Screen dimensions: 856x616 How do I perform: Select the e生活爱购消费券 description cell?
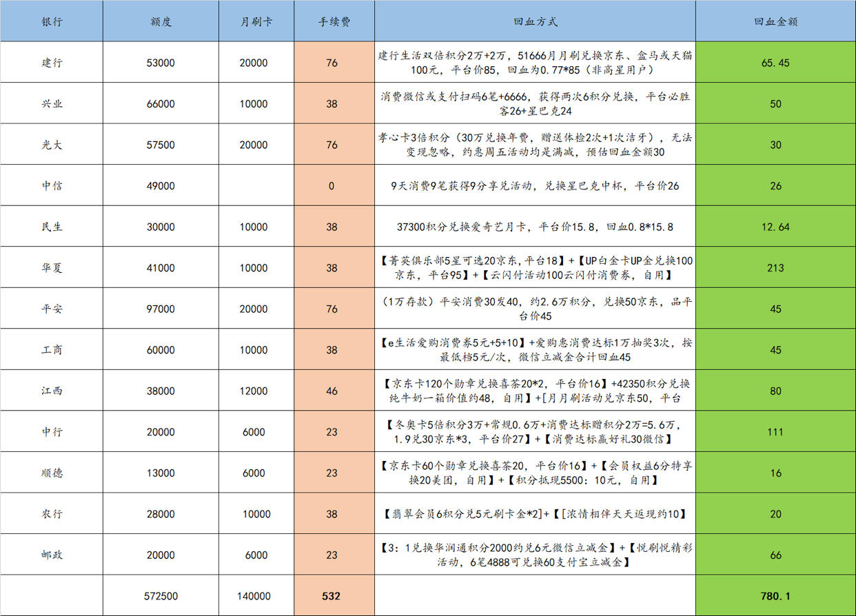[535, 349]
